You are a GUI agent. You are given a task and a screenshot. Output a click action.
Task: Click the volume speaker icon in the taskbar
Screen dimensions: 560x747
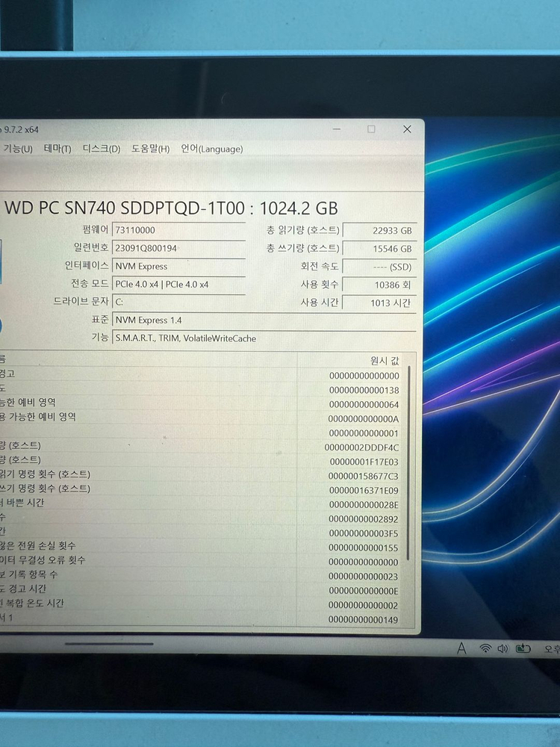pos(503,648)
